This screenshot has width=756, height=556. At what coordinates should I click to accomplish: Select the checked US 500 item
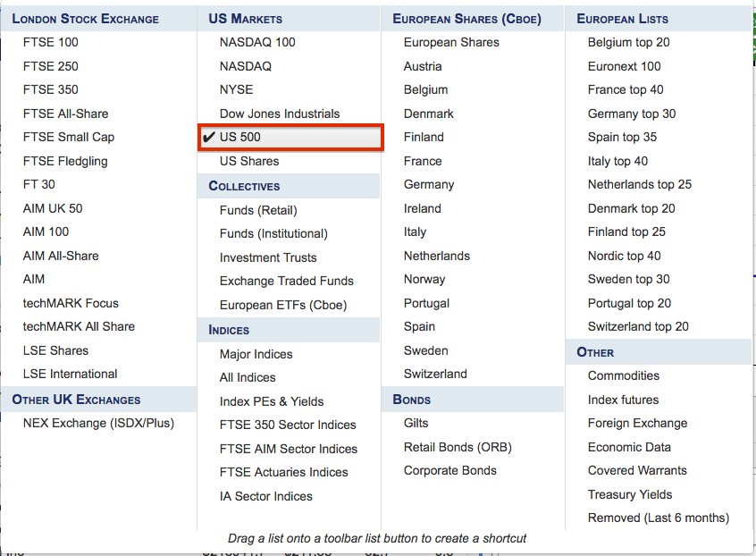pyautogui.click(x=290, y=138)
